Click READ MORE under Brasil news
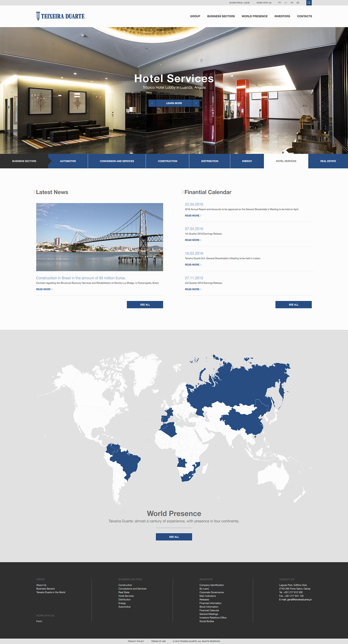This screenshot has width=348, height=644. (x=44, y=289)
